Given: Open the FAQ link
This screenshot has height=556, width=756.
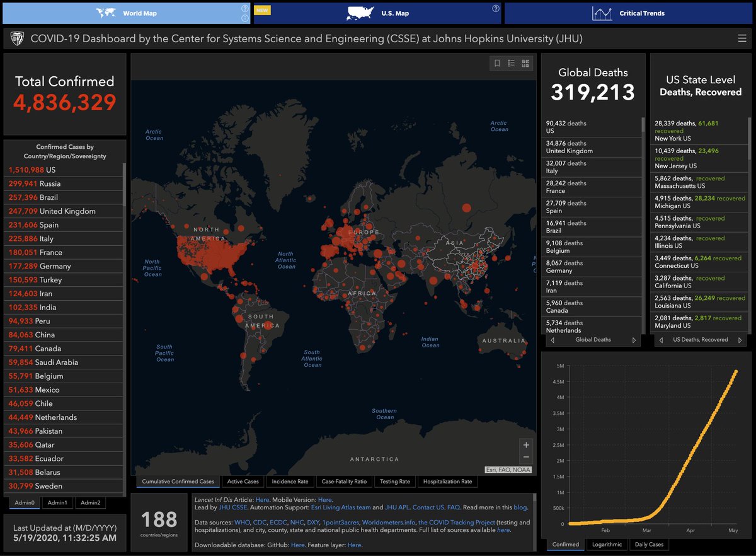Looking at the screenshot, I should click(x=453, y=507).
